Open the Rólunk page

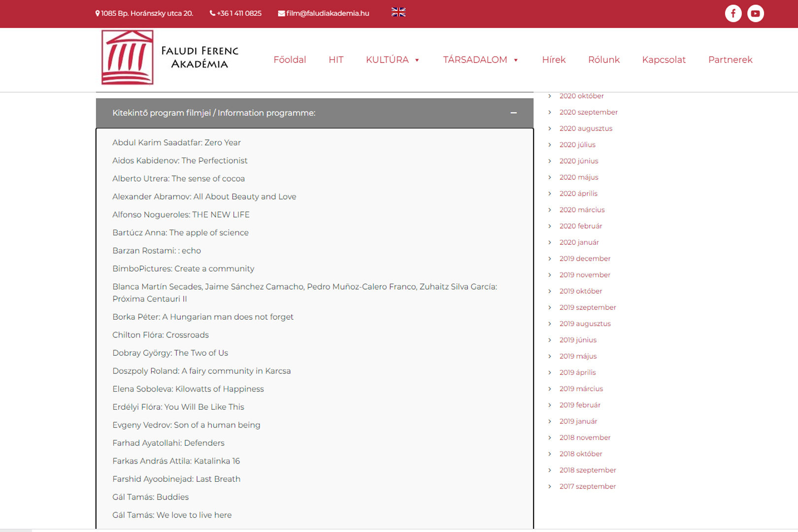603,60
